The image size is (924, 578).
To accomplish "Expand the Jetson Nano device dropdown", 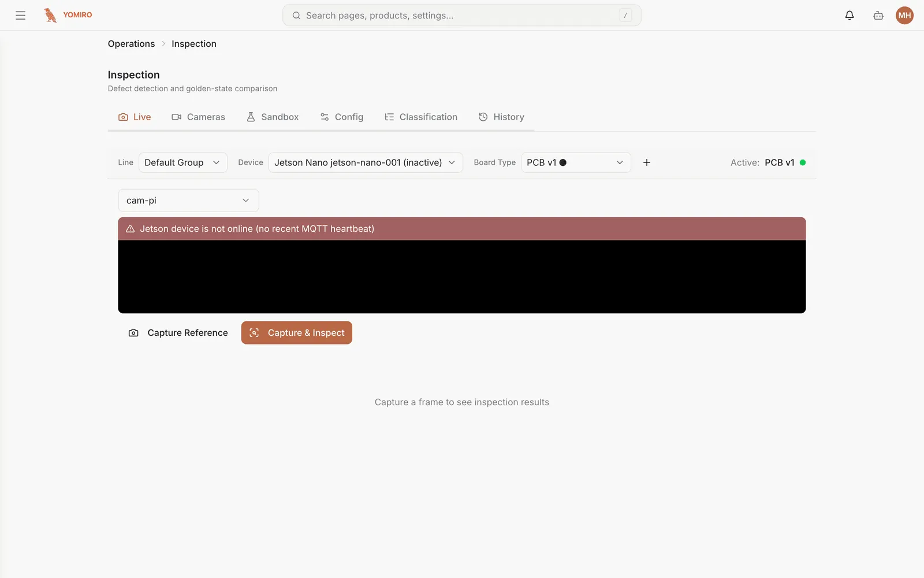I will click(x=366, y=162).
